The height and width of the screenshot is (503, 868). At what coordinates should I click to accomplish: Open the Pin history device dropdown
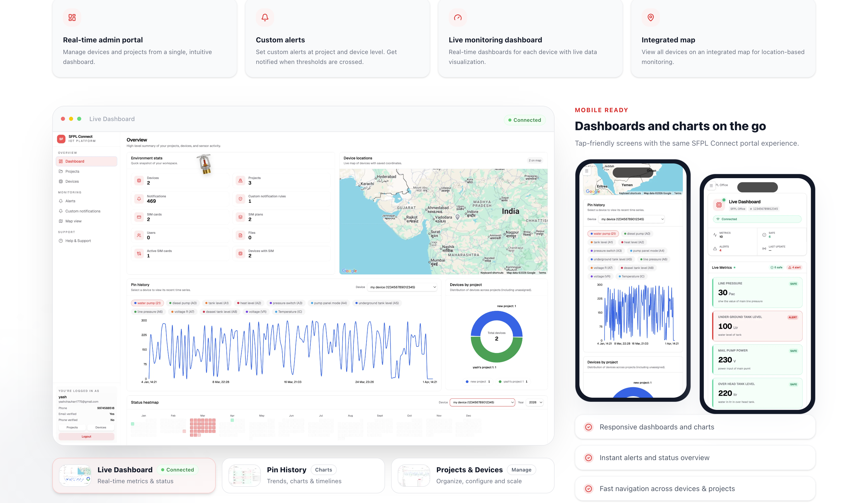402,287
